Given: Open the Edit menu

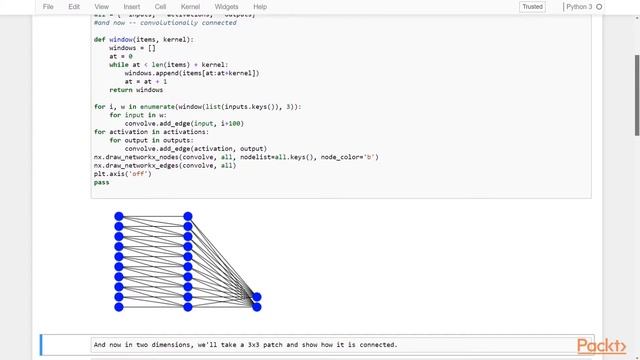Looking at the screenshot, I should [x=74, y=7].
